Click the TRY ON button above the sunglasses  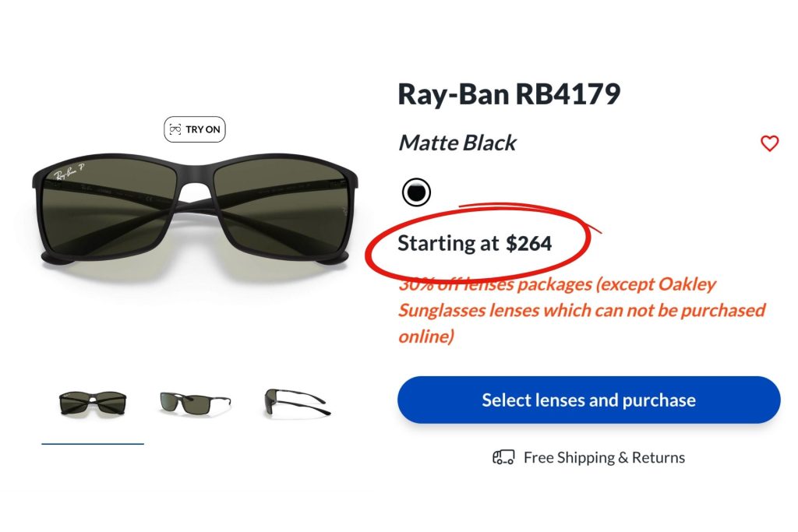coord(194,129)
